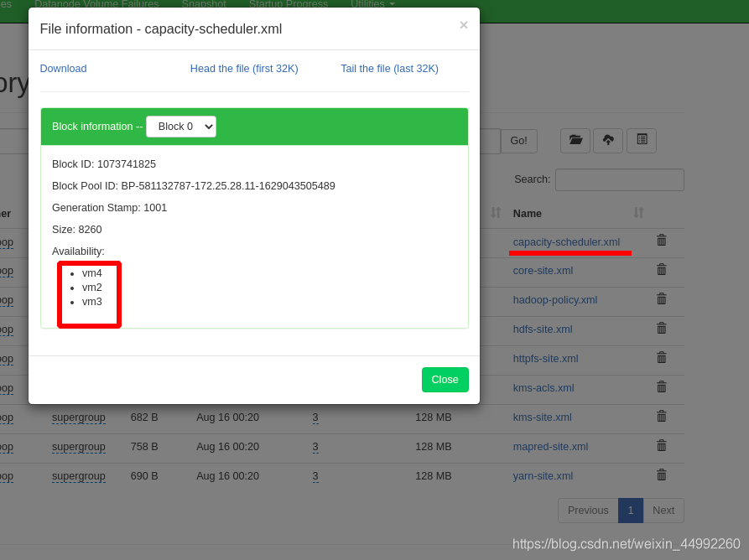Select page 1 in pagination
Screen dimensions: 749x560
point(631,511)
